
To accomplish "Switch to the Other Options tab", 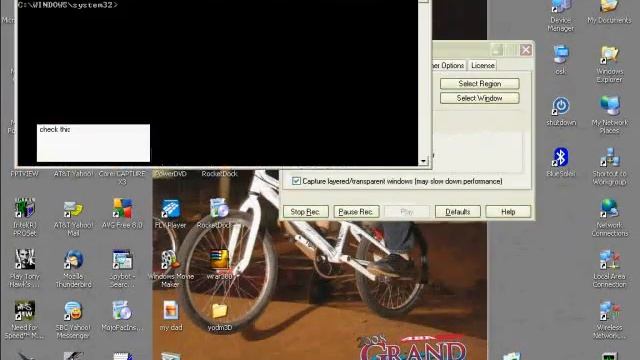I will (x=448, y=65).
